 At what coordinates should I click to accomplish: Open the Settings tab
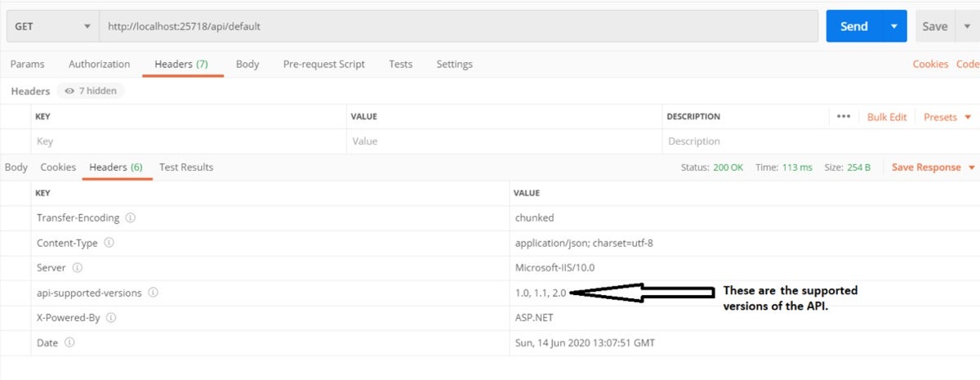pyautogui.click(x=454, y=64)
